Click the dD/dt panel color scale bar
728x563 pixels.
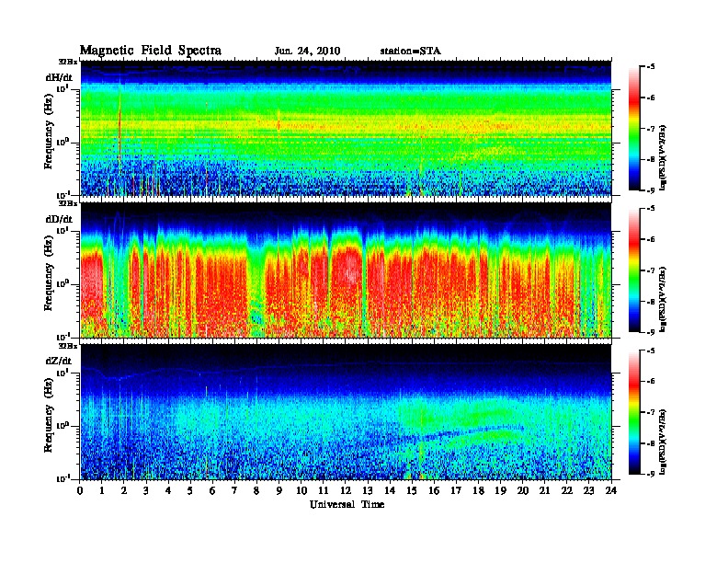(634, 270)
